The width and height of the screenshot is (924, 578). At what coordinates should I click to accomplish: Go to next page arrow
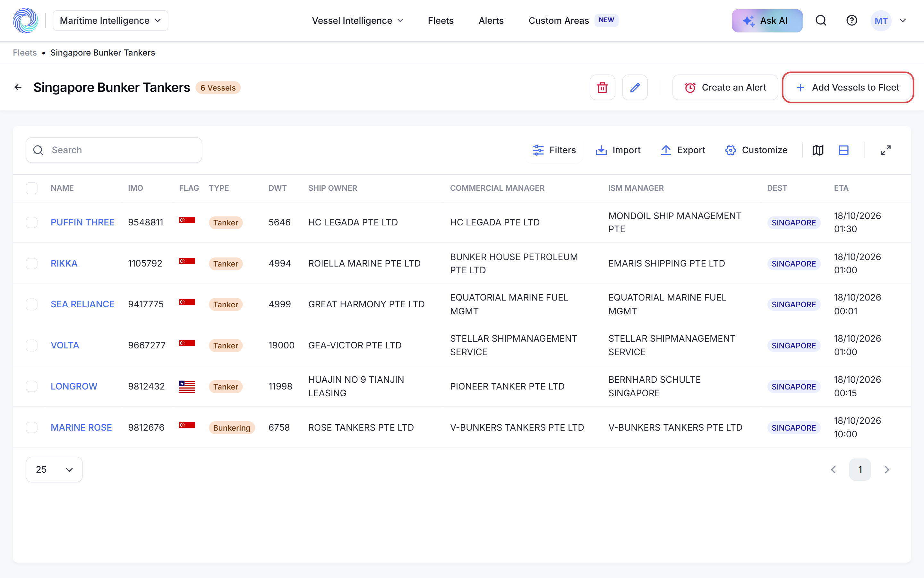887,469
